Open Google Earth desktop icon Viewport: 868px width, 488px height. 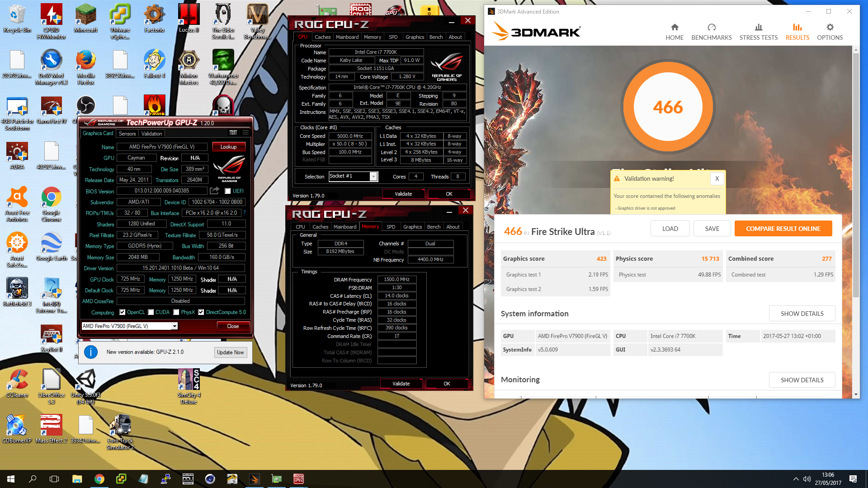(52, 246)
